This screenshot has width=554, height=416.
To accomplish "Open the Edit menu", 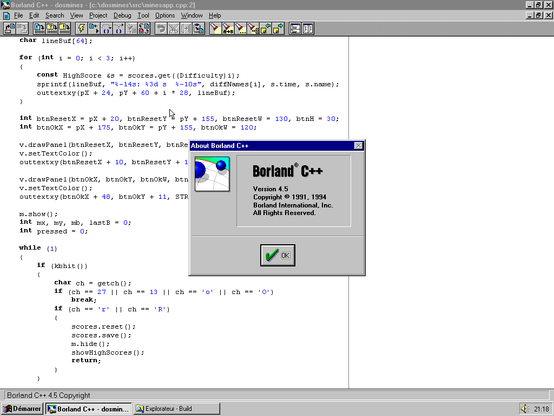I will [34, 16].
